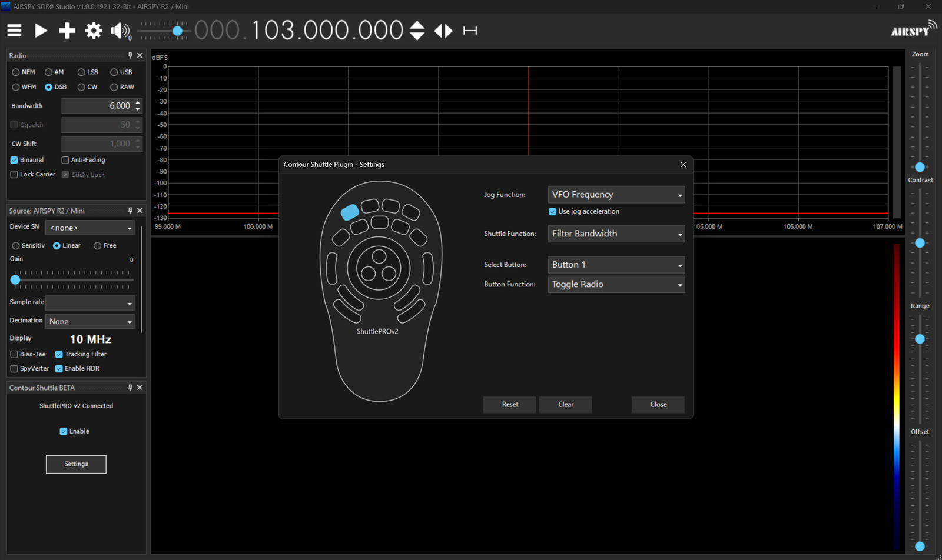This screenshot has height=560, width=942.
Task: Pin the Source AIRSPY R2 / Mini panel
Action: click(130, 211)
